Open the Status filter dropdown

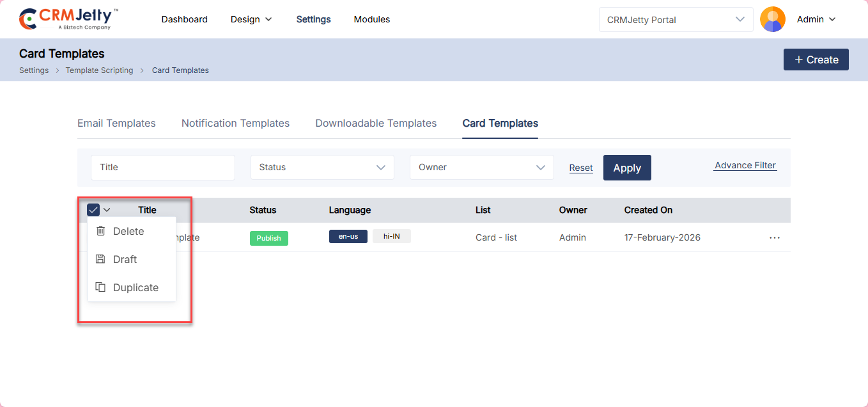click(322, 167)
